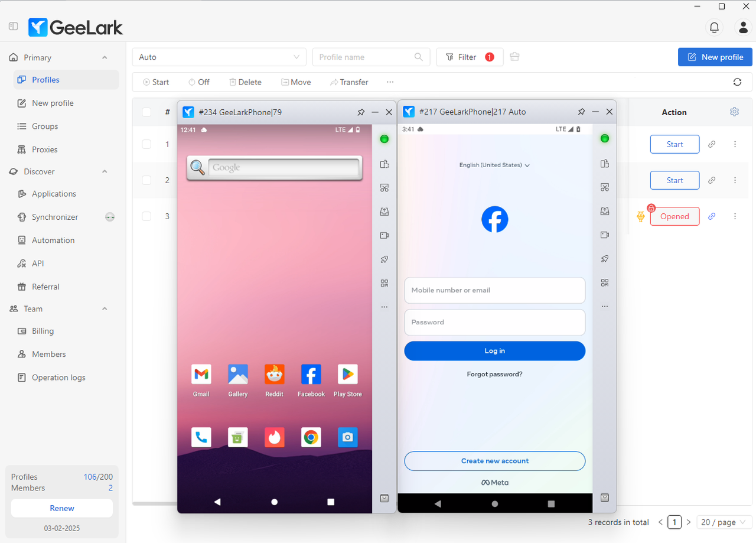Collapse the sidebar with the panel icon
This screenshot has height=543, width=756.
click(14, 27)
